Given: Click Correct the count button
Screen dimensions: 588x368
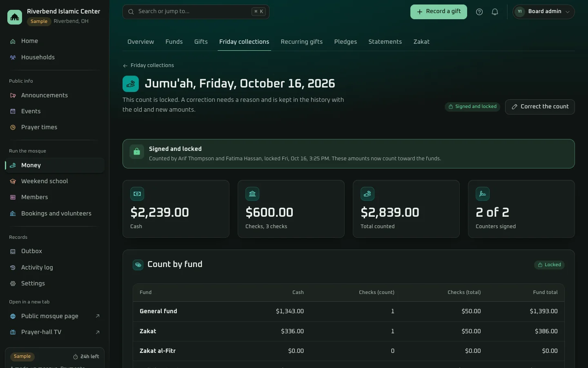Looking at the screenshot, I should (540, 107).
